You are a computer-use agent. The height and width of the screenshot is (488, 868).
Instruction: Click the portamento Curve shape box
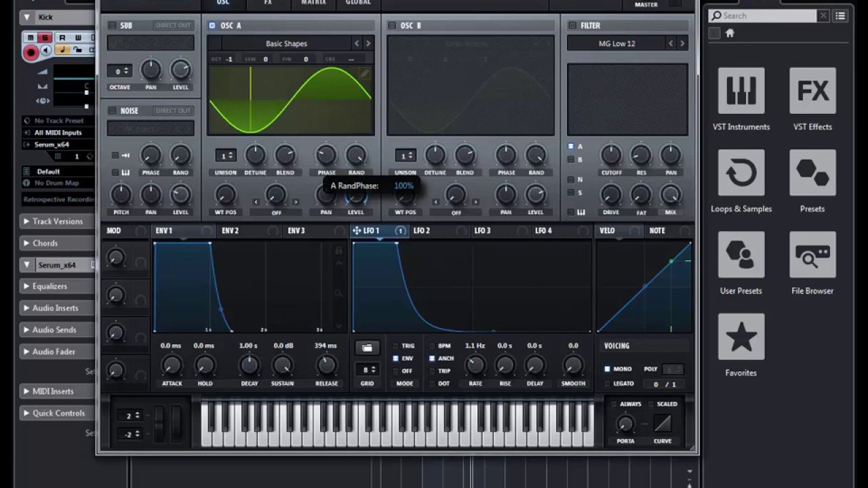(x=663, y=424)
